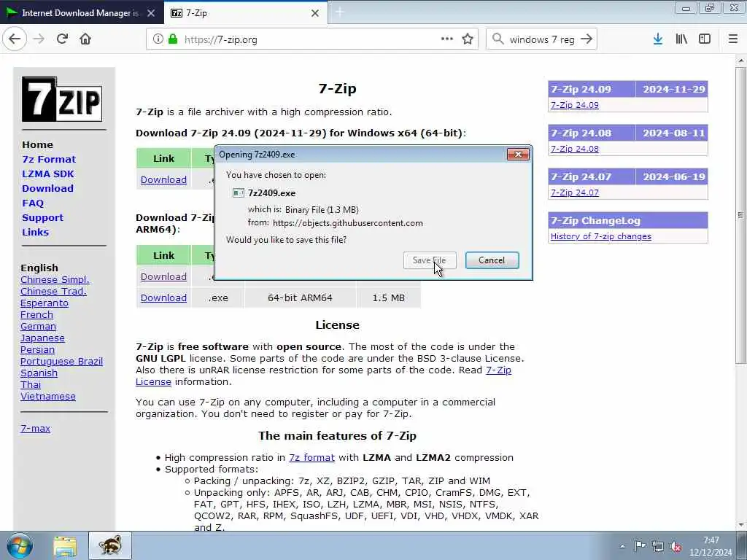Open Windows Explorer from the taskbar
747x560 pixels.
tap(65, 546)
